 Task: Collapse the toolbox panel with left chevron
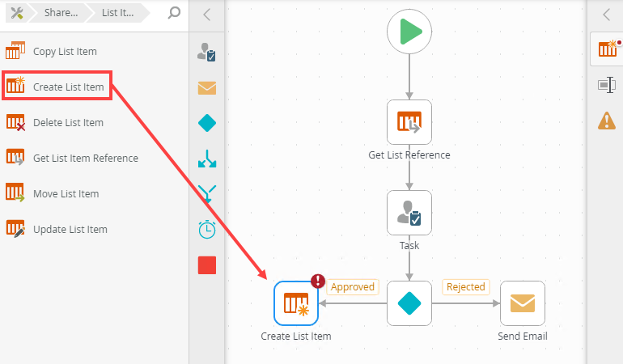[x=206, y=15]
